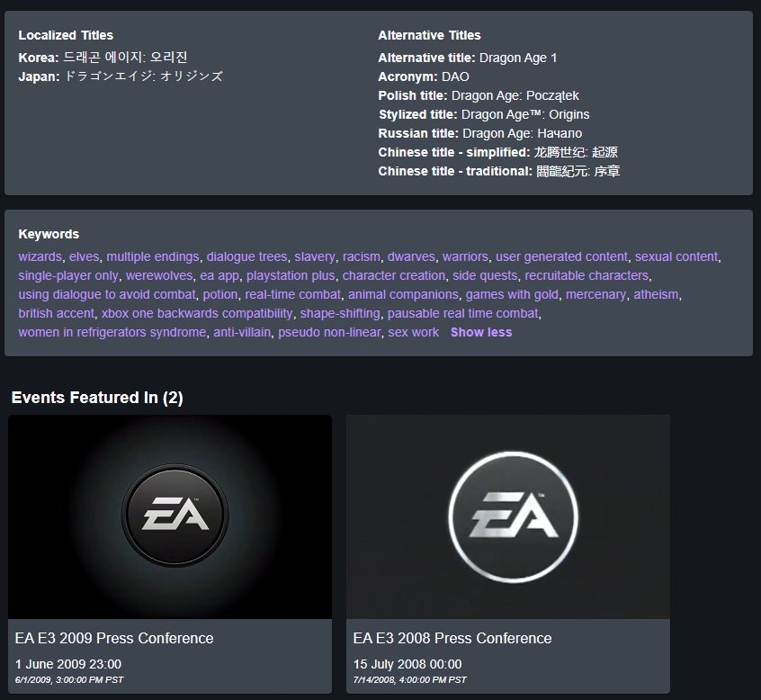Click the 'Keywords' section heading
Image resolution: width=761 pixels, height=700 pixels.
coord(49,234)
